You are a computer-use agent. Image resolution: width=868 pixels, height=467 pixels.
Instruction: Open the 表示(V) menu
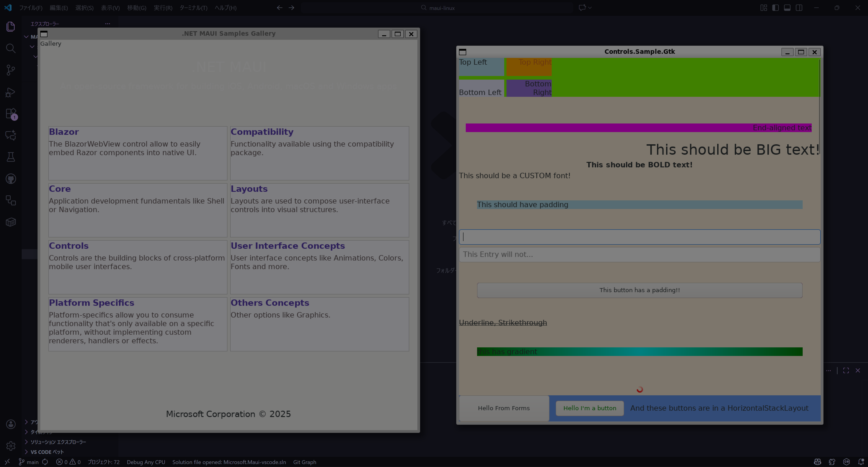coord(110,8)
